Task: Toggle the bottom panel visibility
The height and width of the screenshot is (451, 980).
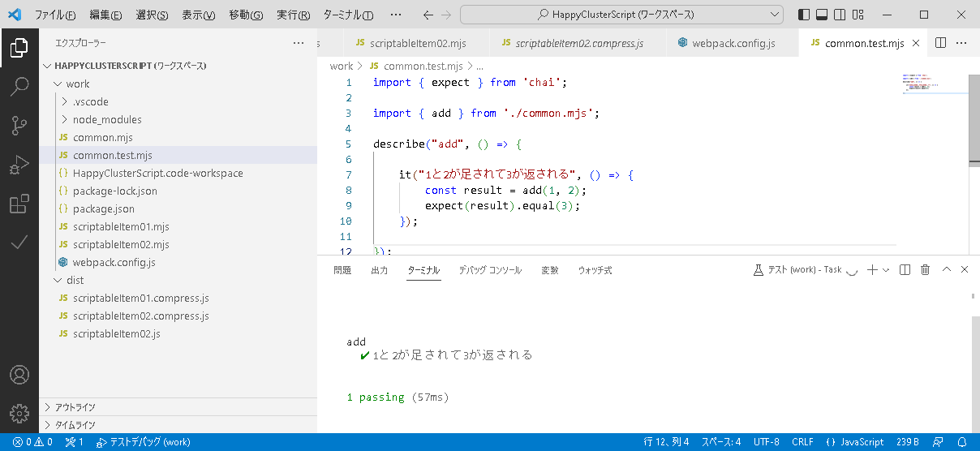Action: click(821, 15)
